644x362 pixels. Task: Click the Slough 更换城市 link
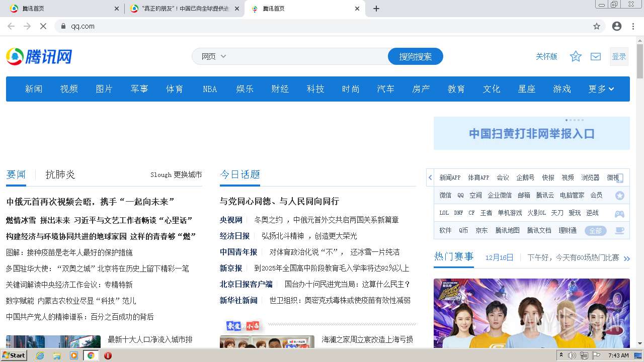[176, 174]
